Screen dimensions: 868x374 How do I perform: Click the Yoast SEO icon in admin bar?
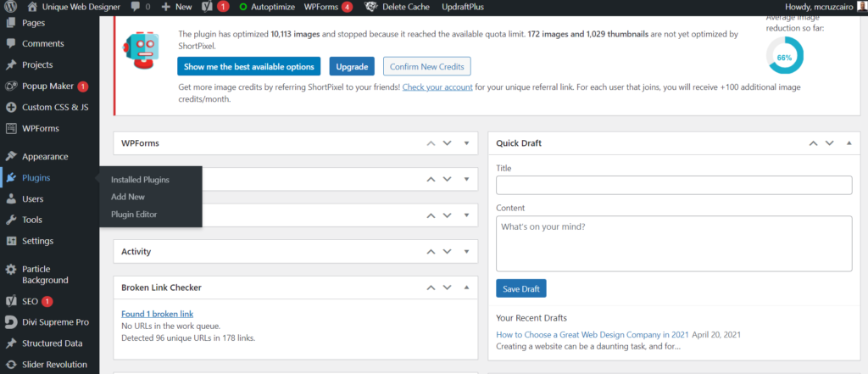pyautogui.click(x=207, y=7)
